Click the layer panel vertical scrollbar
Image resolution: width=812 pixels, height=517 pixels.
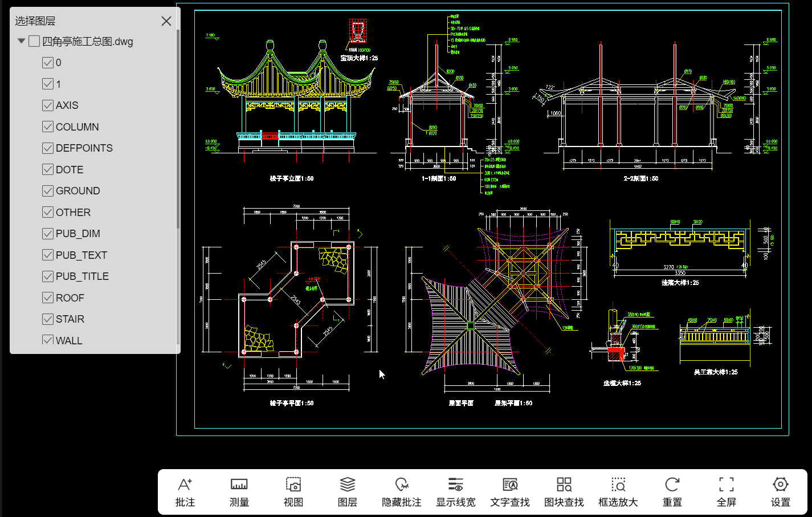coord(178,130)
